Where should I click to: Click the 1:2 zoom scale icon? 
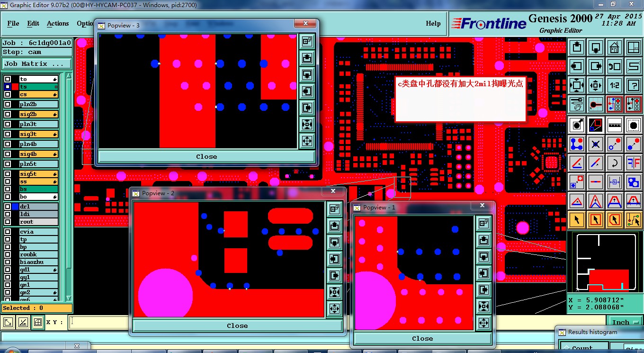615,85
